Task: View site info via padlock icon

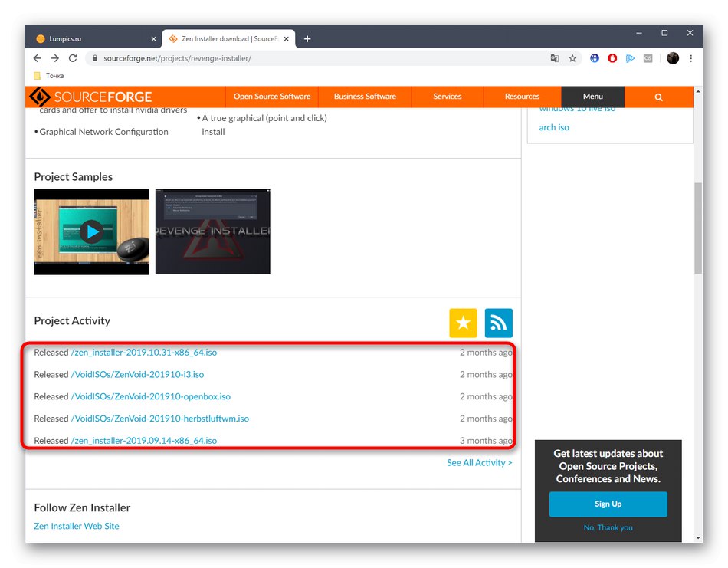Action: click(x=95, y=58)
